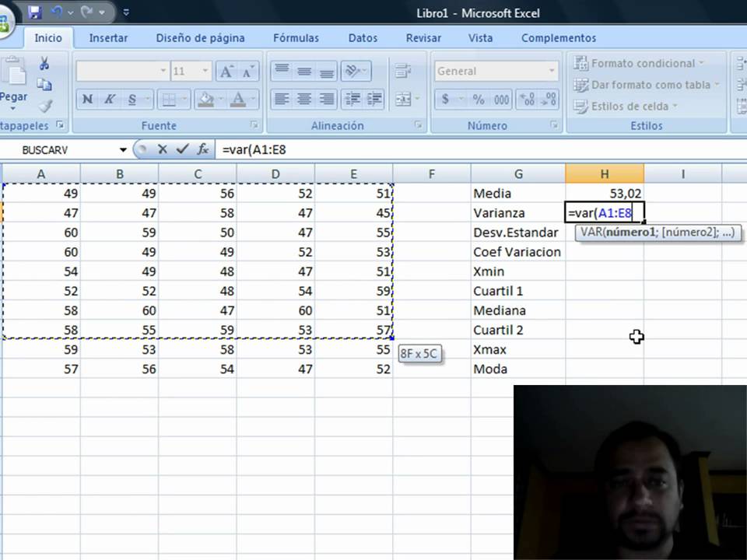Switch to the Complementos tab
Screen dimensions: 747x560
(x=559, y=37)
